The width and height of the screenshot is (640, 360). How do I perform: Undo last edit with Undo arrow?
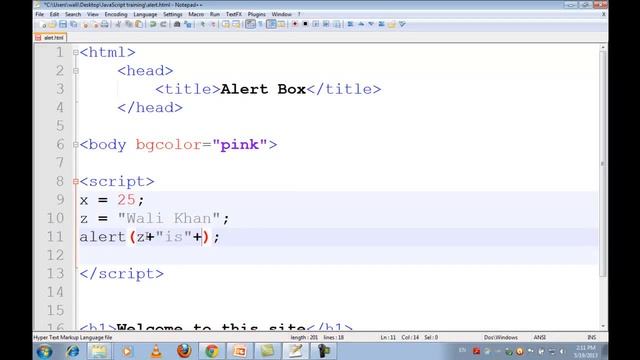click(x=152, y=24)
